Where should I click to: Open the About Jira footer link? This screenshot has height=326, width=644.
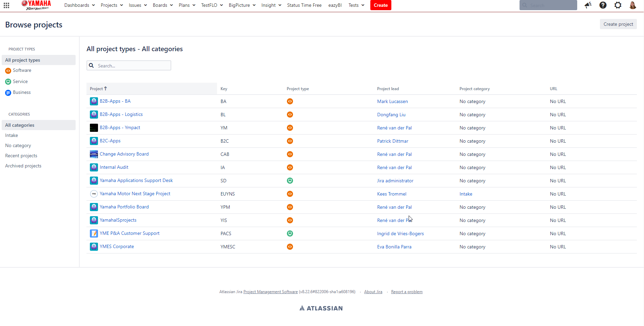click(x=373, y=292)
